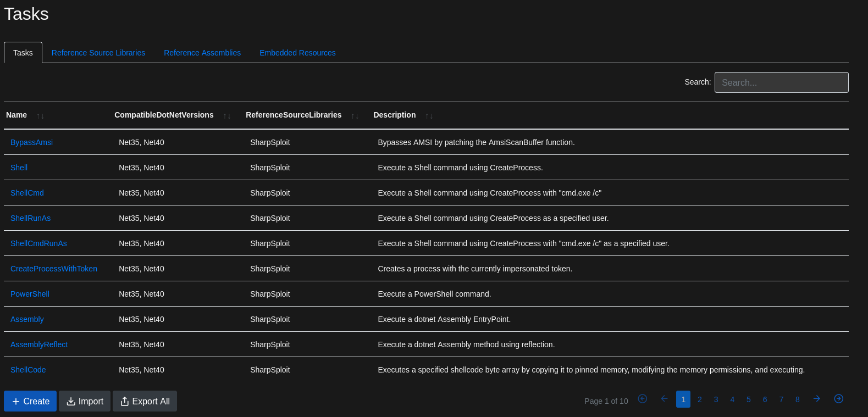
Task: Click the next page arrow icon
Action: [817, 399]
